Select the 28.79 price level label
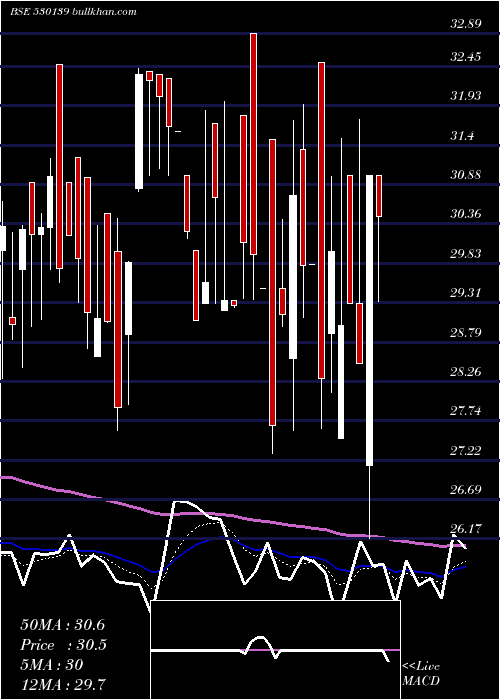 pyautogui.click(x=466, y=333)
